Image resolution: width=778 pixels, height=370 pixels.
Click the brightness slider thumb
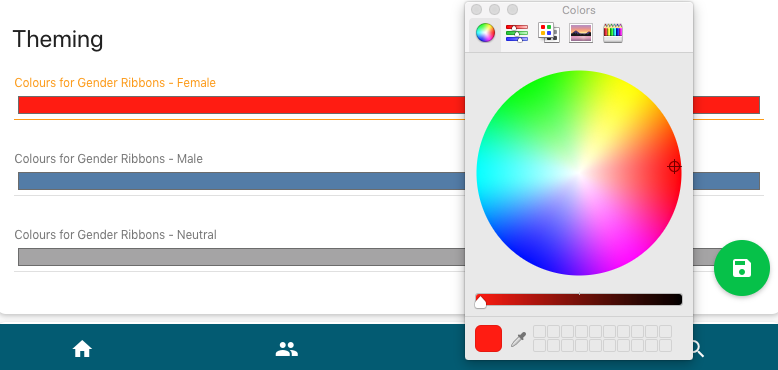coord(480,302)
